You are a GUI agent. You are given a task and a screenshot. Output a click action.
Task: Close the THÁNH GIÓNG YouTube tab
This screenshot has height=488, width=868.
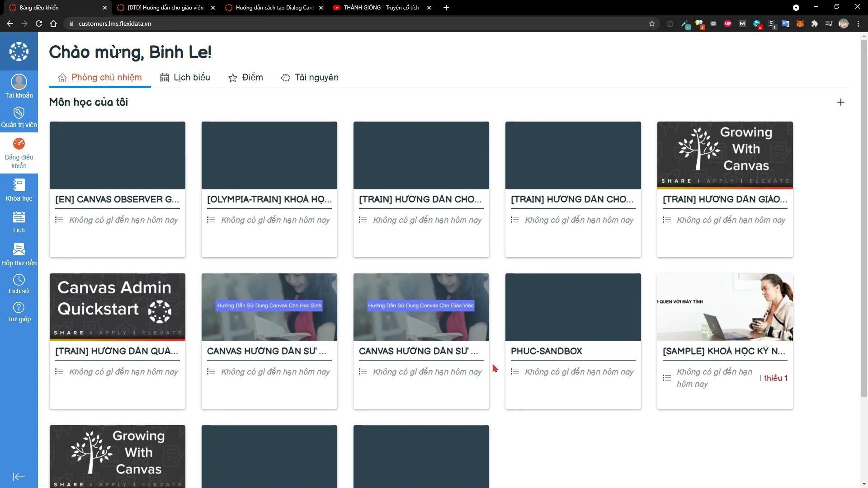coord(429,8)
